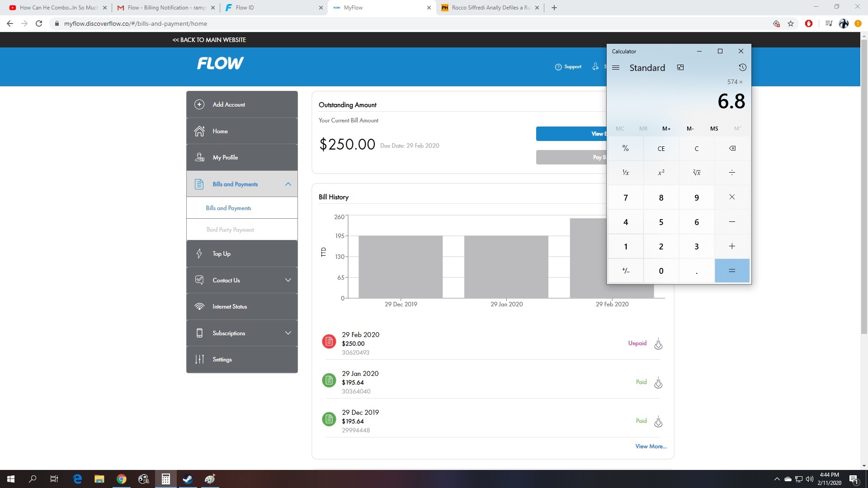Viewport: 868px width, 488px height.
Task: Switch to the Flow ID browser tab
Action: point(274,8)
